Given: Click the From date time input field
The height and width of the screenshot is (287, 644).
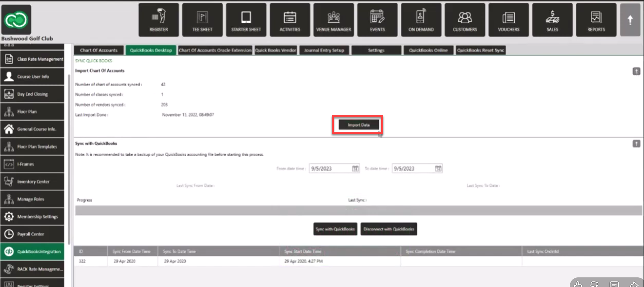Looking at the screenshot, I should pos(330,169).
